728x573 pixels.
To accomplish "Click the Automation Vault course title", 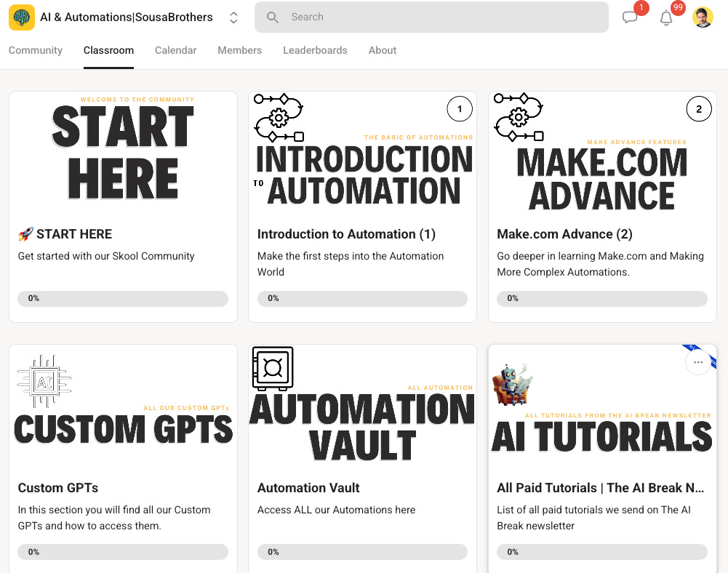I will 308,488.
